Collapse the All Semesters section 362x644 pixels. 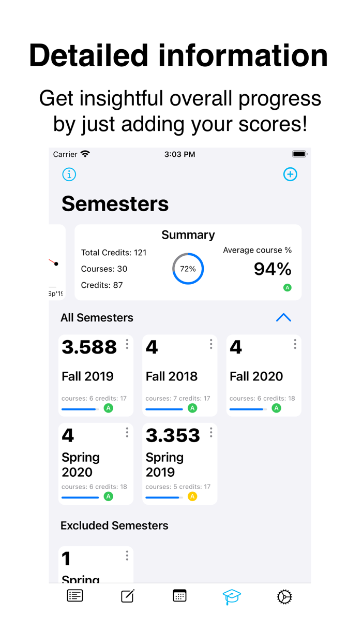[x=283, y=317]
